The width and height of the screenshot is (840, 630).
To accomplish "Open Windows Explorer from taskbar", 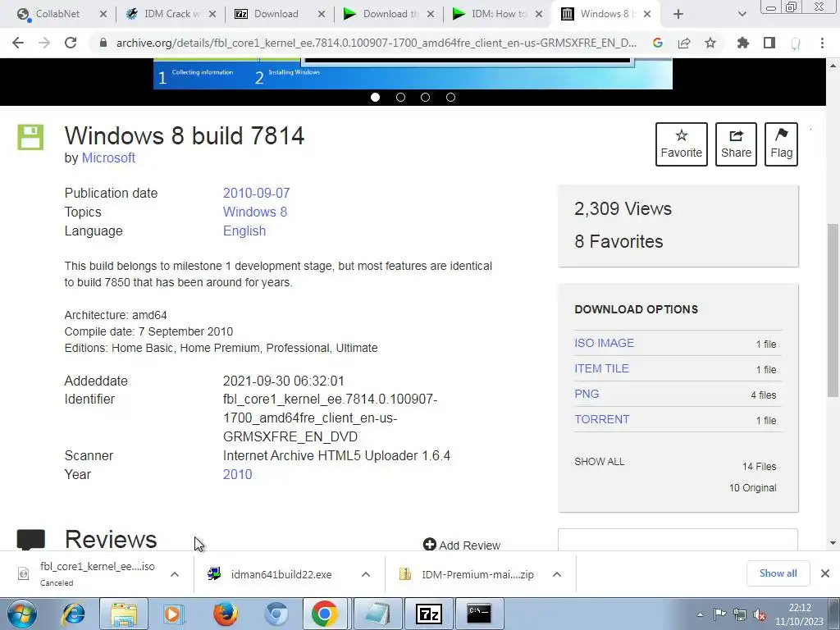I will pos(124,614).
